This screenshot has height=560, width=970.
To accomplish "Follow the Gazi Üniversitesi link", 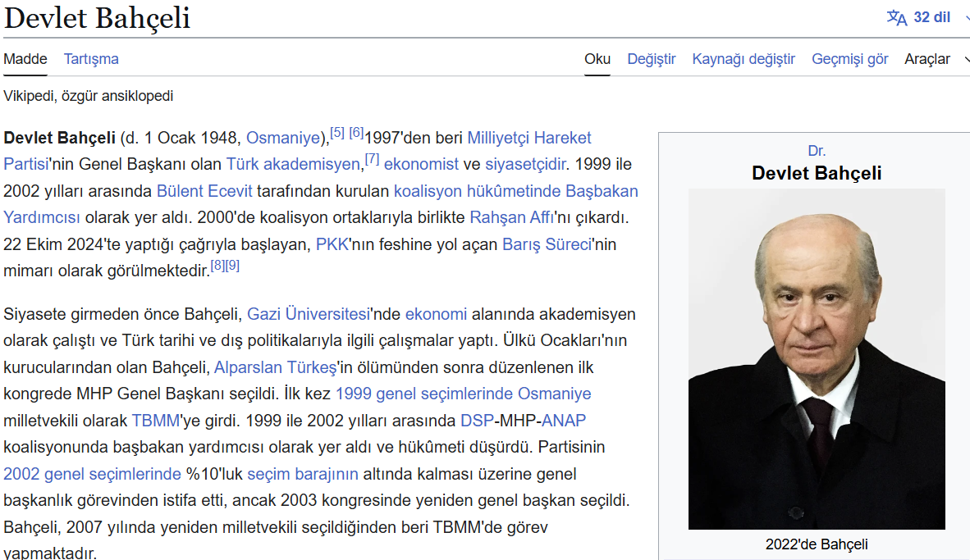I will point(308,314).
